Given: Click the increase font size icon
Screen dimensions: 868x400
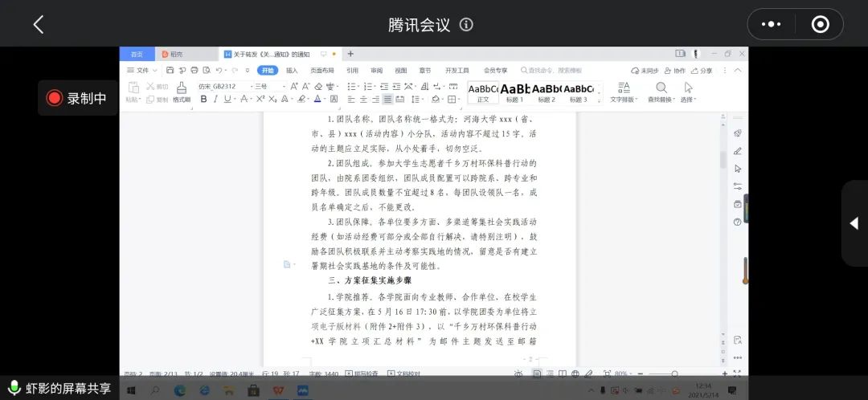Looking at the screenshot, I should click(x=294, y=86).
